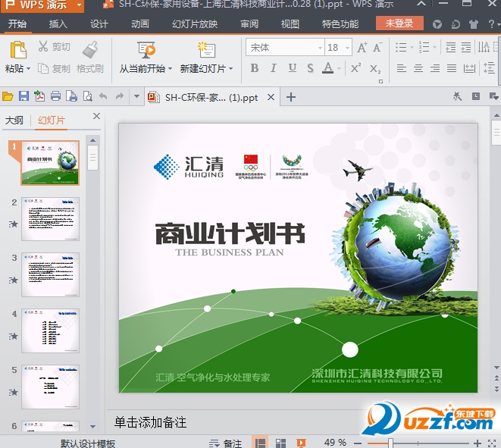Click the zoom slider handle
This screenshot has width=501, height=448.
pos(390,443)
